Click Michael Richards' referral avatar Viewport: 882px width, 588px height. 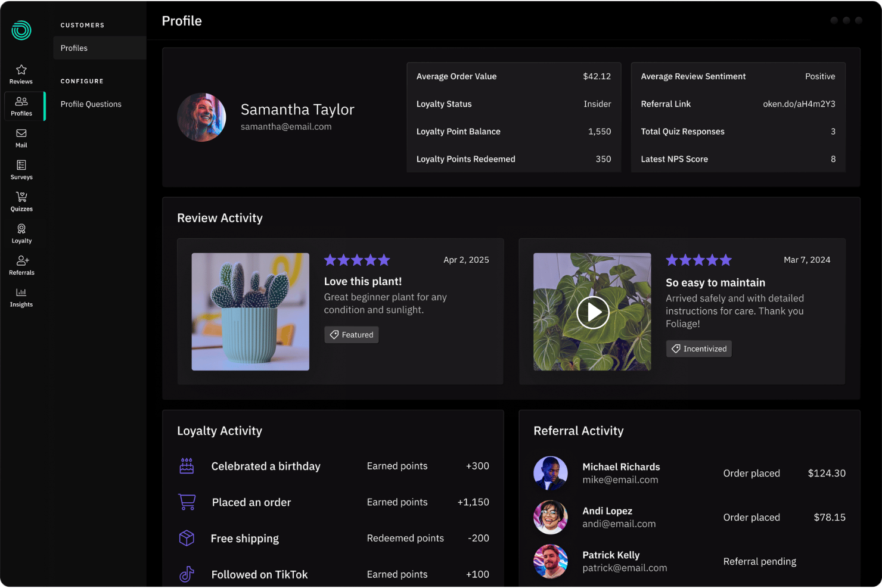tap(550, 473)
